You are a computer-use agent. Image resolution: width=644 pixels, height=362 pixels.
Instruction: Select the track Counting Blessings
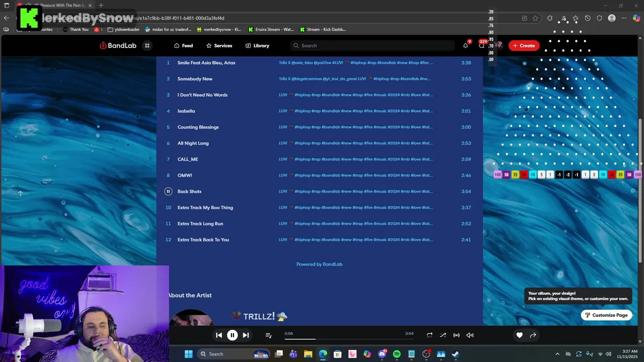(x=198, y=127)
